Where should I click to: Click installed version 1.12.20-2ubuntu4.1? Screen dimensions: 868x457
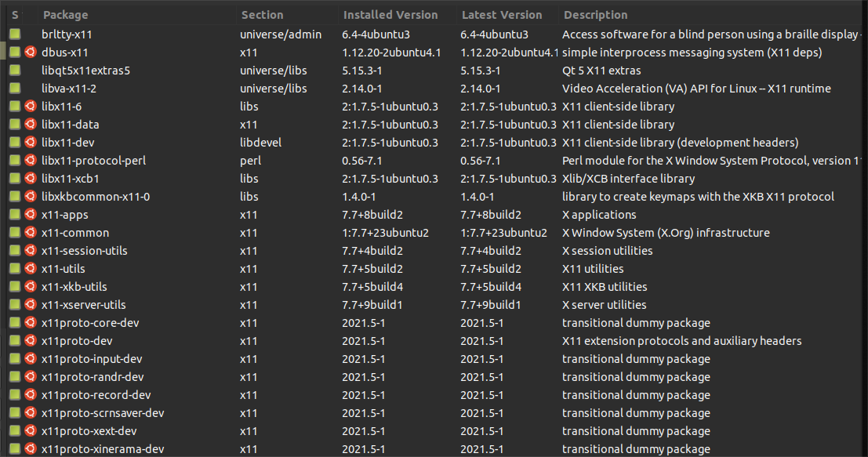(391, 53)
